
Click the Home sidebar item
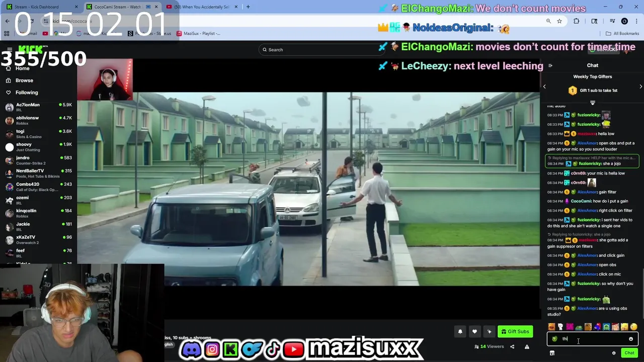tap(22, 68)
